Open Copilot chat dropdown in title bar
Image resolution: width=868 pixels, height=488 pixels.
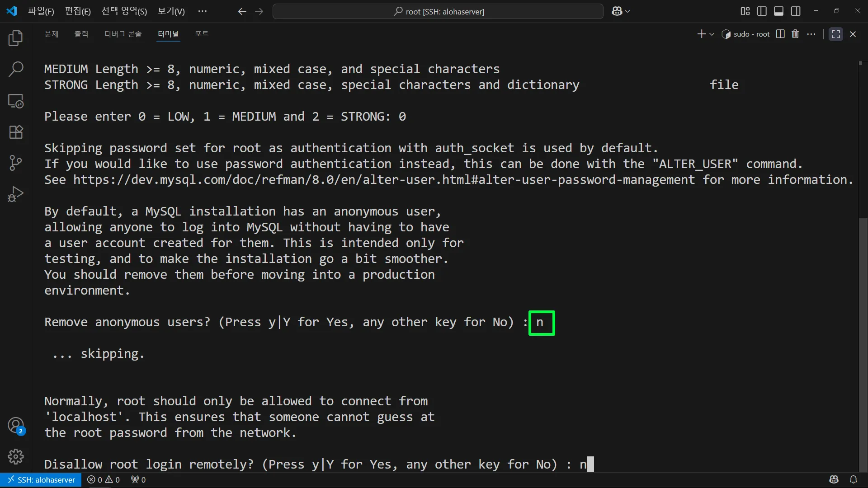(627, 11)
